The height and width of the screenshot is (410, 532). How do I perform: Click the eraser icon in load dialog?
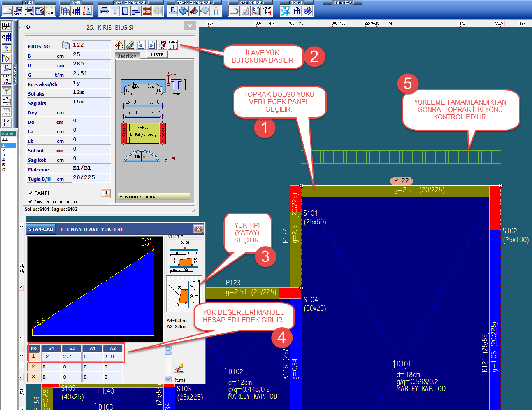coord(179,368)
